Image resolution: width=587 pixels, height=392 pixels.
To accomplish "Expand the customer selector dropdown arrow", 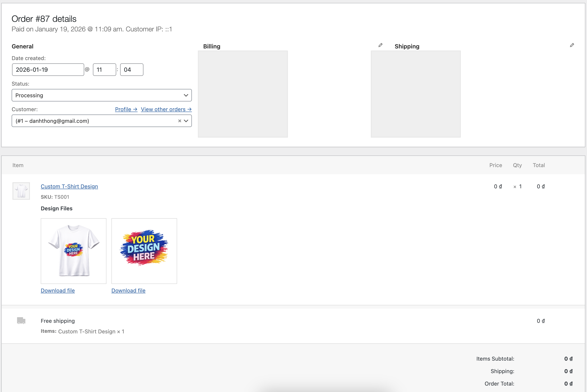I will click(x=186, y=121).
